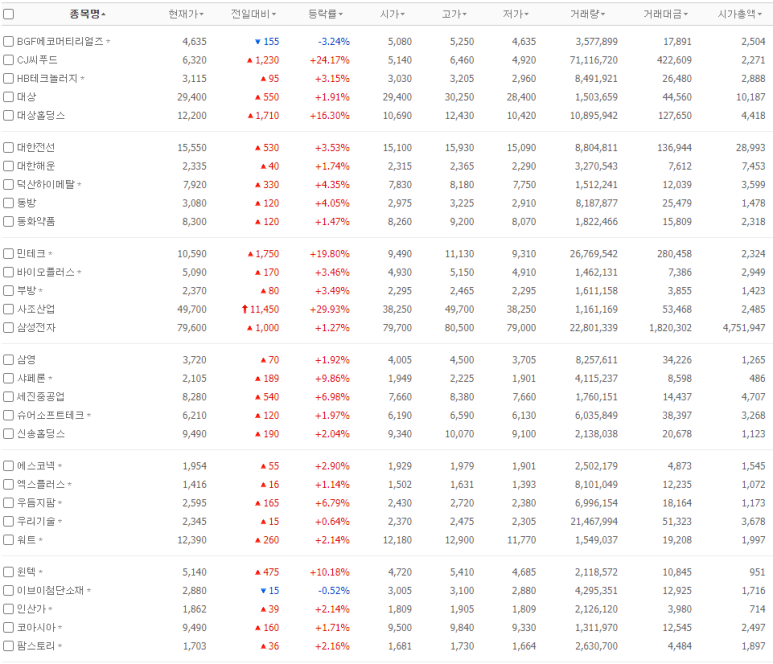Click 사조산업 price change 11,450

(260, 310)
